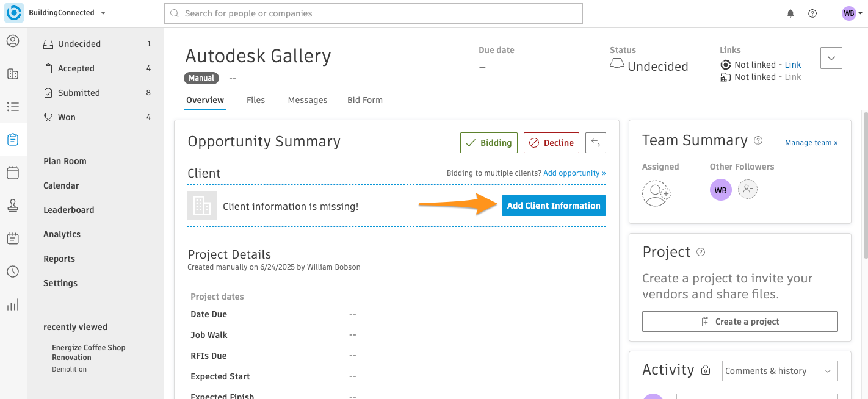Open the BuildingConnected company dropdown
The width and height of the screenshot is (868, 399).
pyautogui.click(x=67, y=13)
